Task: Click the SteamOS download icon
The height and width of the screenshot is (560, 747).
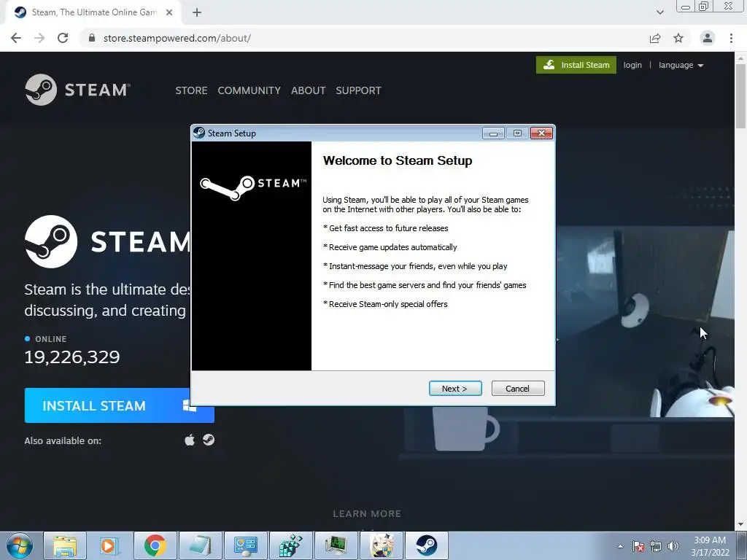Action: (x=209, y=440)
